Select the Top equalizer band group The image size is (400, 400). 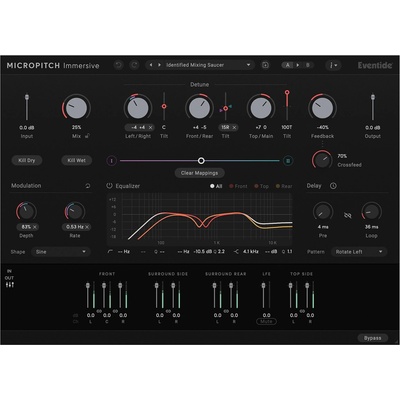coord(261,186)
